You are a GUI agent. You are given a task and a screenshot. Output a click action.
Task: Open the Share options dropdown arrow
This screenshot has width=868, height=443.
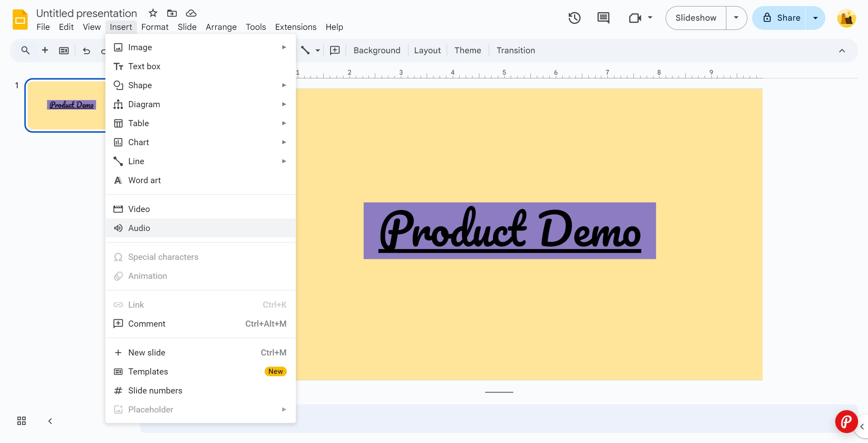(x=815, y=18)
